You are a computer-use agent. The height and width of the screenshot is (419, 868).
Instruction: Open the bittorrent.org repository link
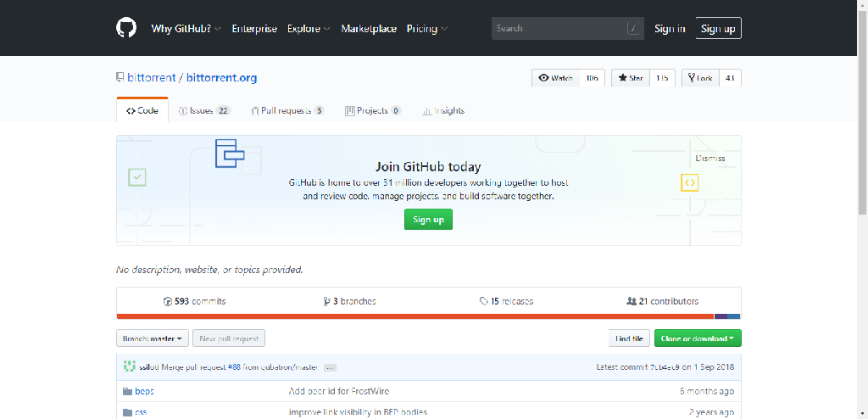point(221,77)
